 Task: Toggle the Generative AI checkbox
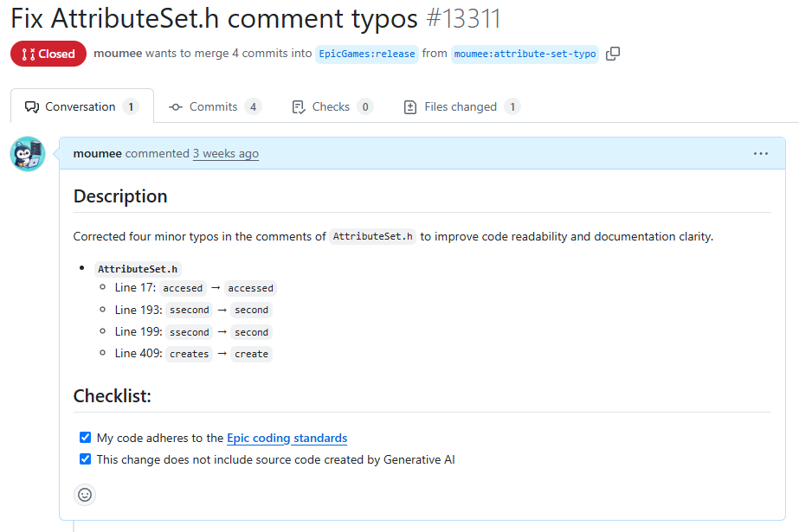85,458
